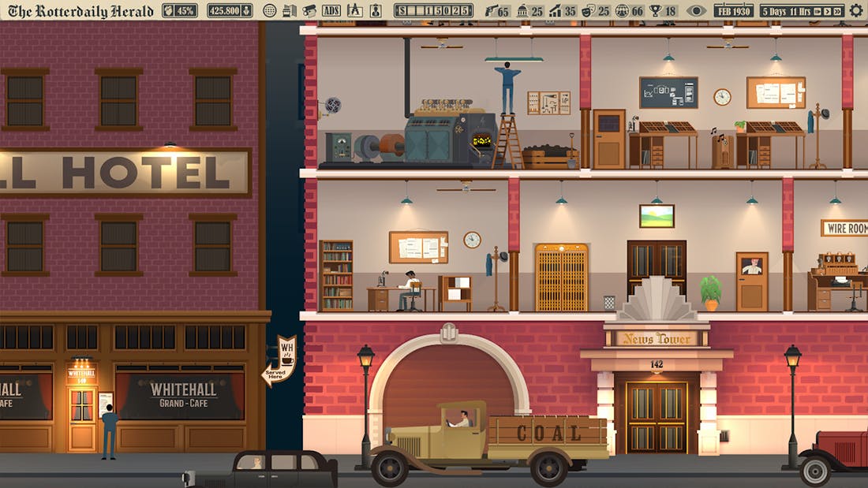Click the single-step play speed arrow
868x488 pixels.
click(x=828, y=10)
